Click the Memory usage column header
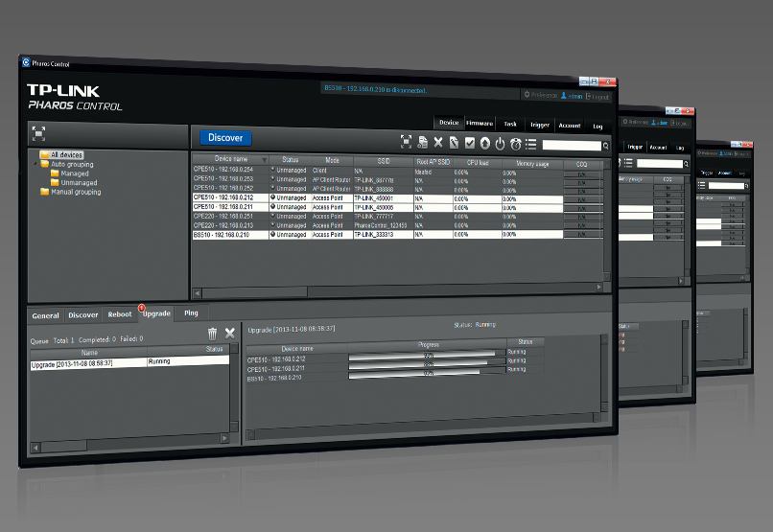The height and width of the screenshot is (532, 773). 532,164
